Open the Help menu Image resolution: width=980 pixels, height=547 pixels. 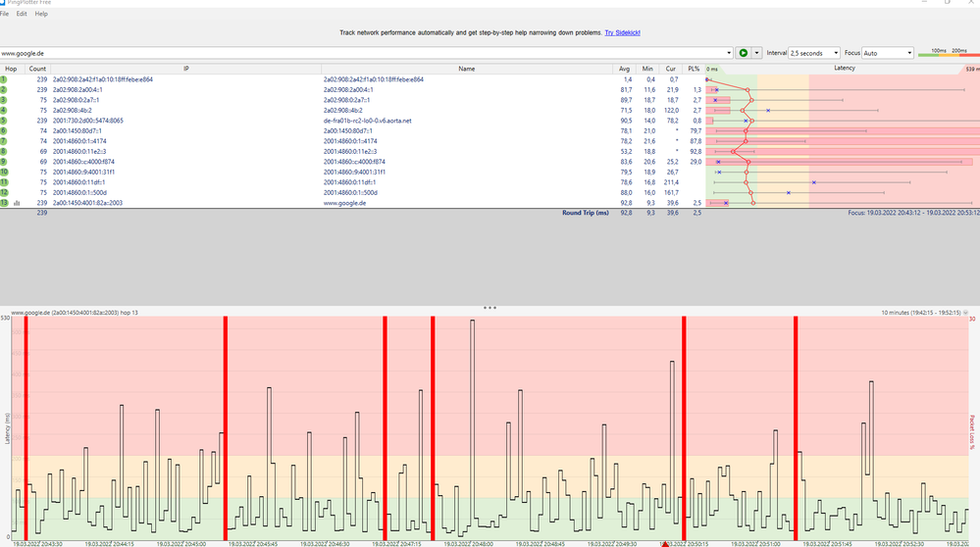[41, 14]
